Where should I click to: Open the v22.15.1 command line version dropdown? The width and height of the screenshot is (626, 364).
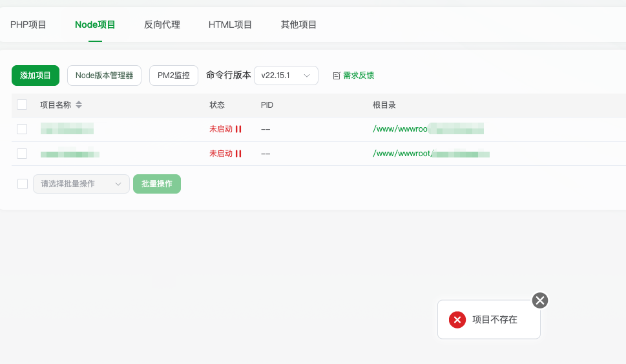tap(286, 76)
